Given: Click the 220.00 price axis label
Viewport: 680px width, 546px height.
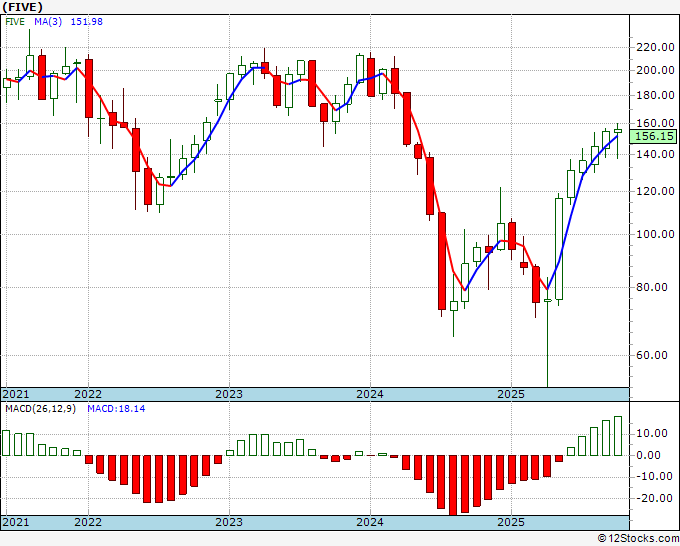Looking at the screenshot, I should point(655,47).
